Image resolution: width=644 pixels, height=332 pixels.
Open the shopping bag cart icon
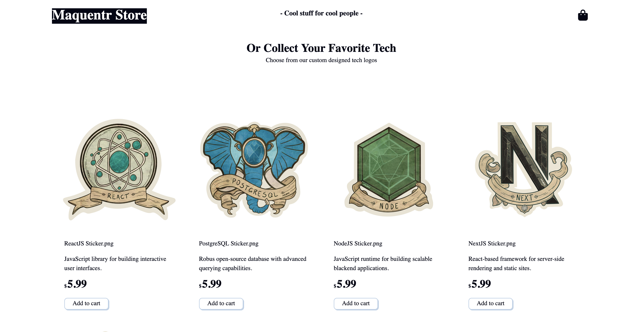click(582, 15)
